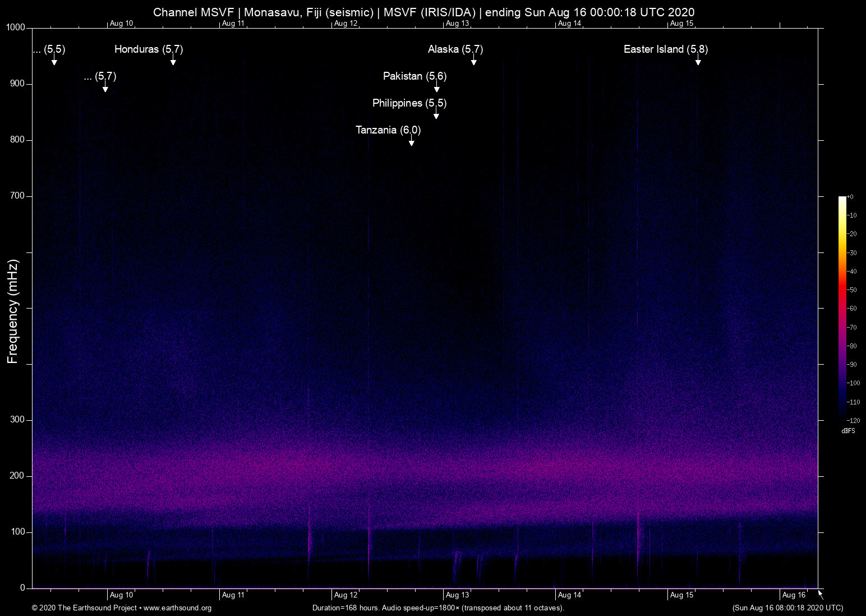Screen dimensions: 866x616
Task: Click the Aug 10 date on bottom axis
Action: 121,595
